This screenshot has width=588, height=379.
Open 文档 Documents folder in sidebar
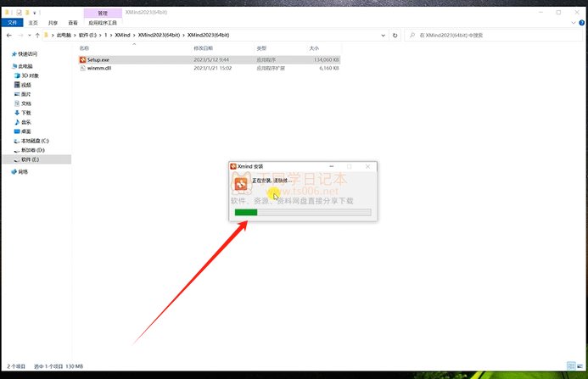pyautogui.click(x=23, y=103)
